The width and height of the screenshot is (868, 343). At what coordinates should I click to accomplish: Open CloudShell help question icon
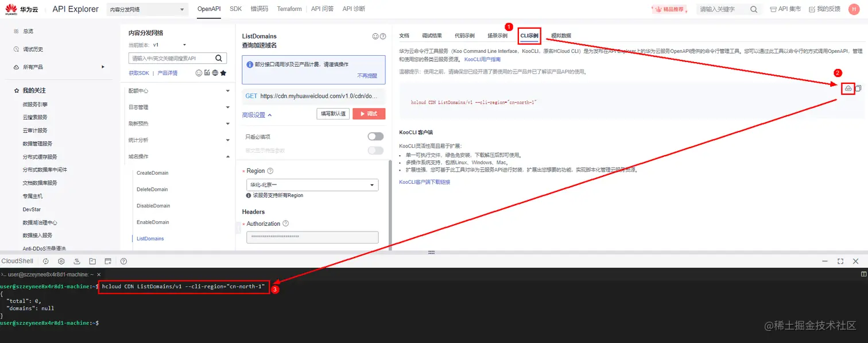(x=123, y=261)
